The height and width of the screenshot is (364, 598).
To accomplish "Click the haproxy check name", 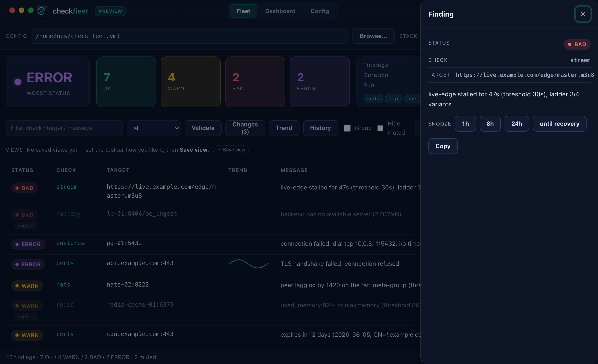I will (68, 214).
